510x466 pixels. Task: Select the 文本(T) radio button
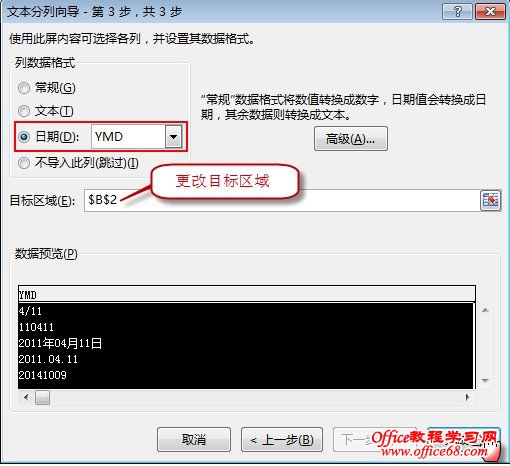24,111
